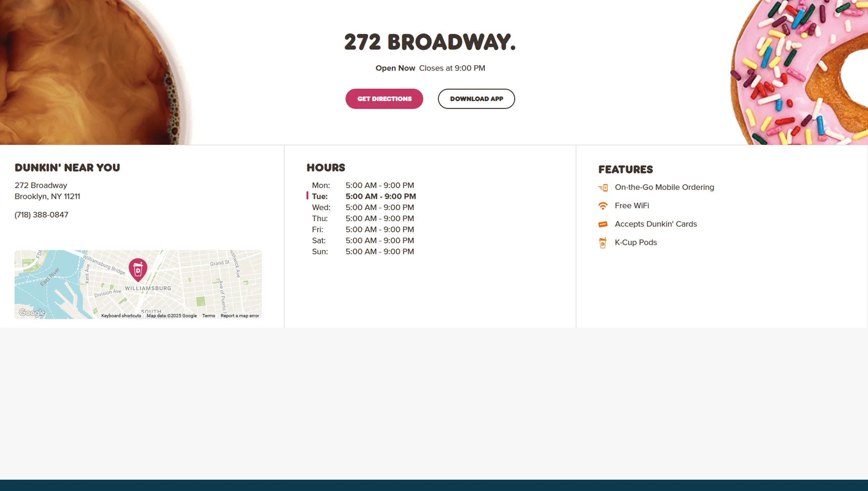
Task: Call the (718) 388-0847 phone number
Action: [41, 215]
